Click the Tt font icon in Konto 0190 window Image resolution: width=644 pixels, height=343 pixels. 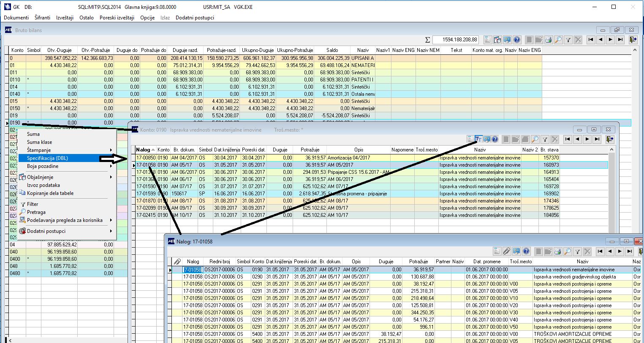[x=478, y=139]
